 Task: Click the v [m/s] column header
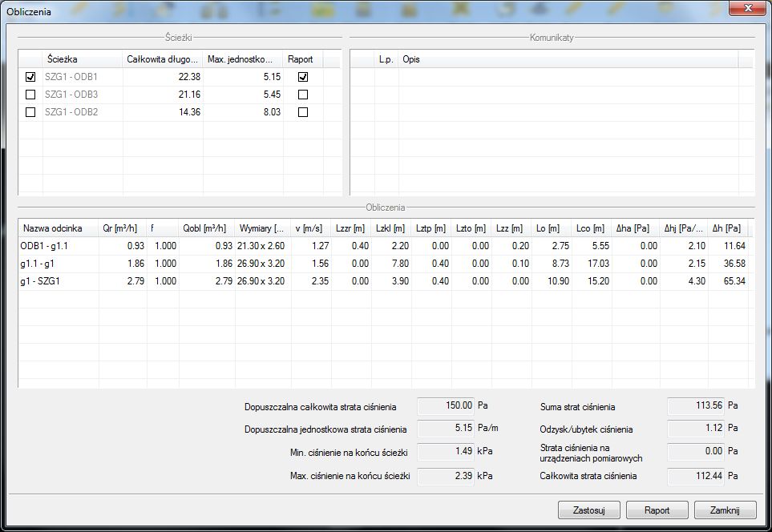coord(311,228)
